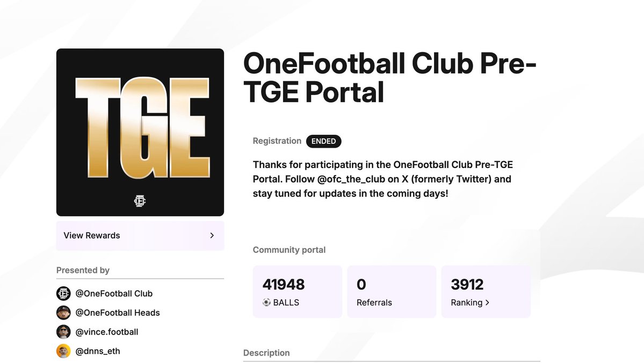Click the chevron arrow on View Rewards

pos(212,235)
